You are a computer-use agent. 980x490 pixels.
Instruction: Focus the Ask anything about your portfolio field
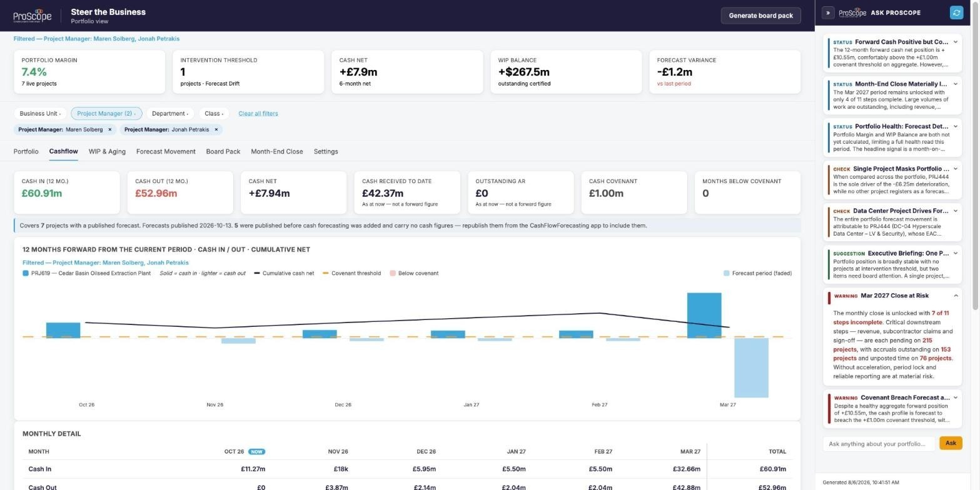[879, 444]
